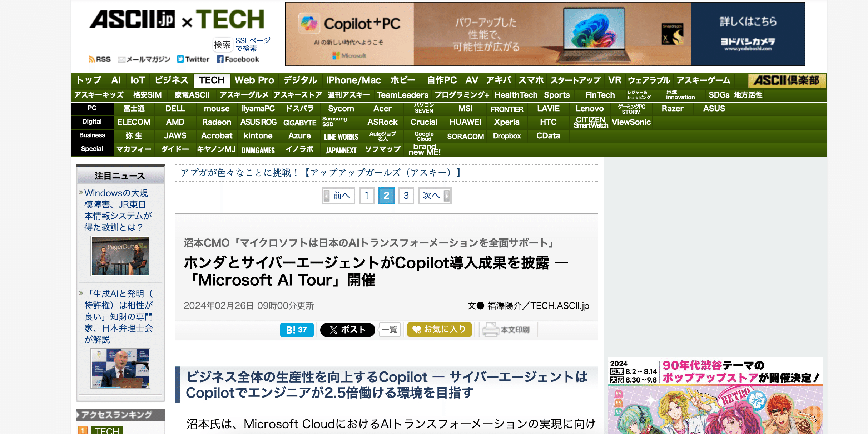Open the Xperia brand link
868x434 pixels.
[507, 122]
